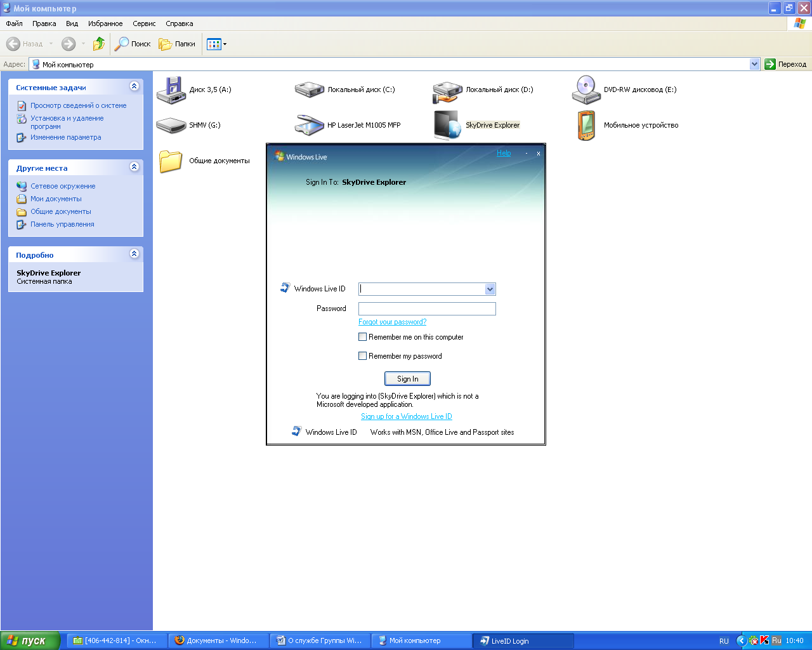Screen dimensions: 812x650
Task: Open Back button history dropdown arrow
Action: pyautogui.click(x=51, y=44)
